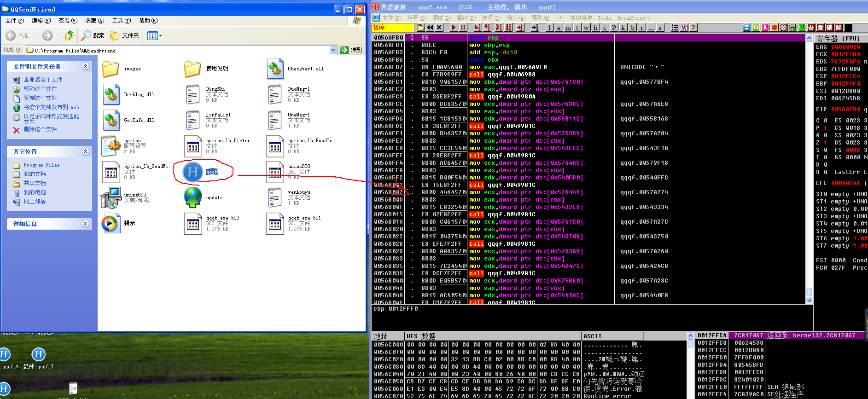Viewport: 868px width, 399px height.
Task: Show Breakpoints via 'b' button
Action: pos(632,28)
